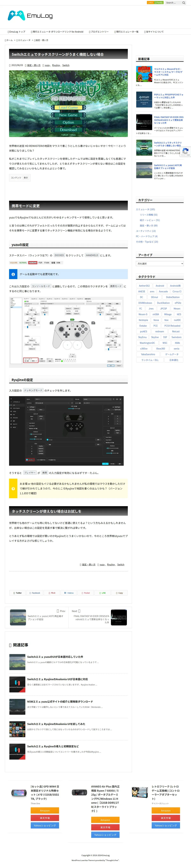Click the reCAPTCHA badge
The height and width of the screenshot is (868, 191).
pyautogui.click(x=186, y=152)
